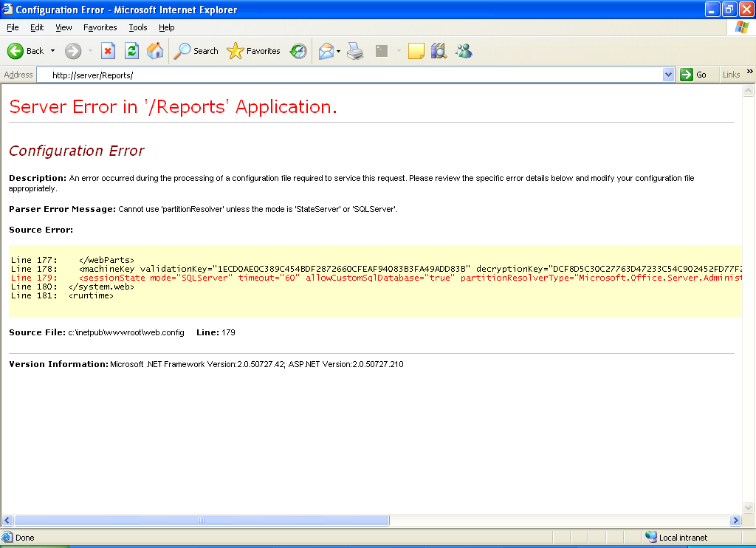Click the 'Done' status bar text

[24, 538]
